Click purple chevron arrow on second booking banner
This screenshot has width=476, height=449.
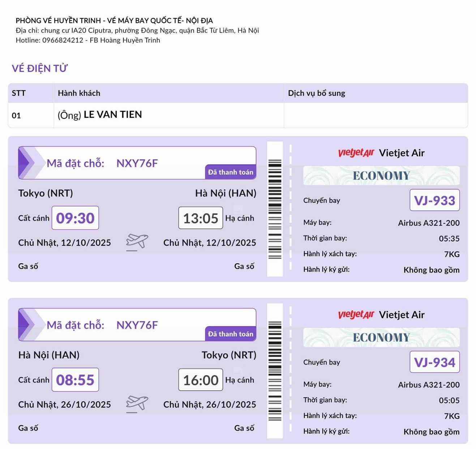26,325
